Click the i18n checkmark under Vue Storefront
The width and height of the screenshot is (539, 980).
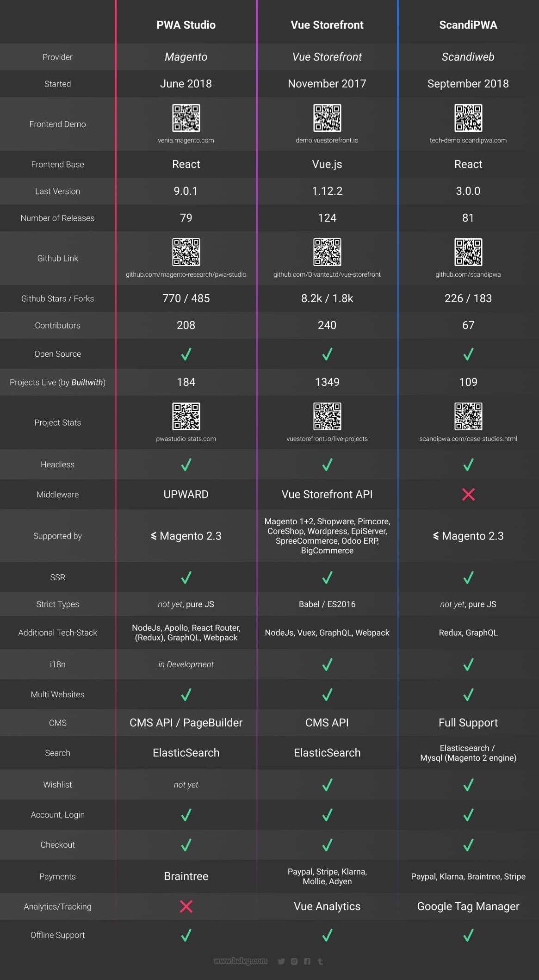pyautogui.click(x=327, y=664)
